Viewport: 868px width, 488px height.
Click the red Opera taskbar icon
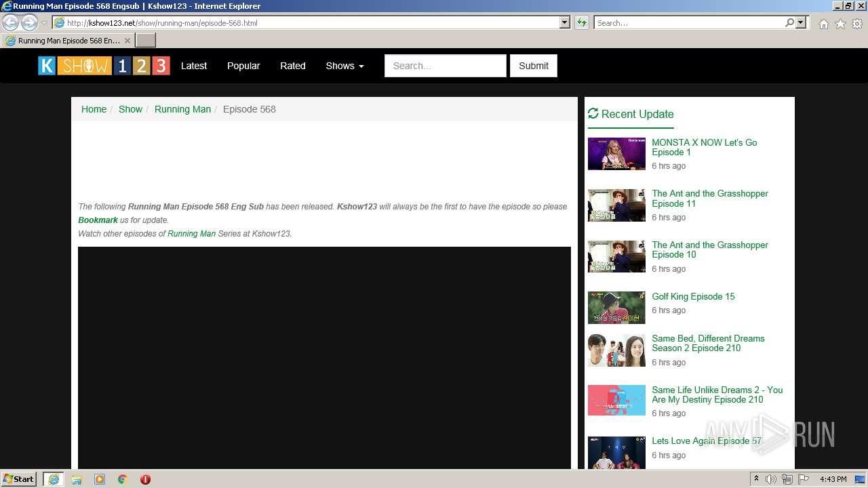tap(145, 479)
